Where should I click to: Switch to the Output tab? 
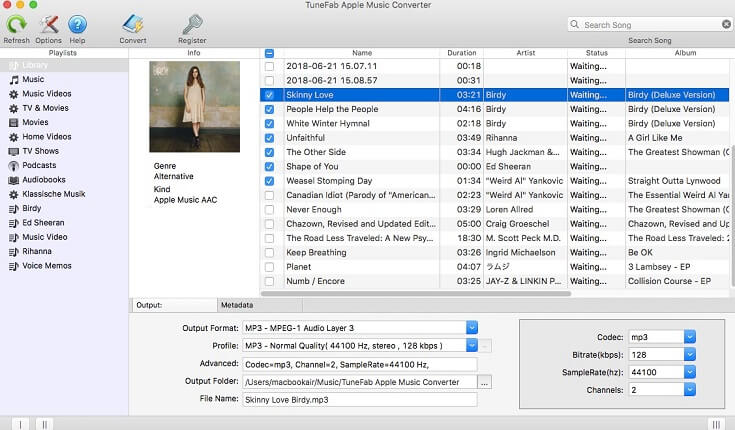tap(175, 305)
